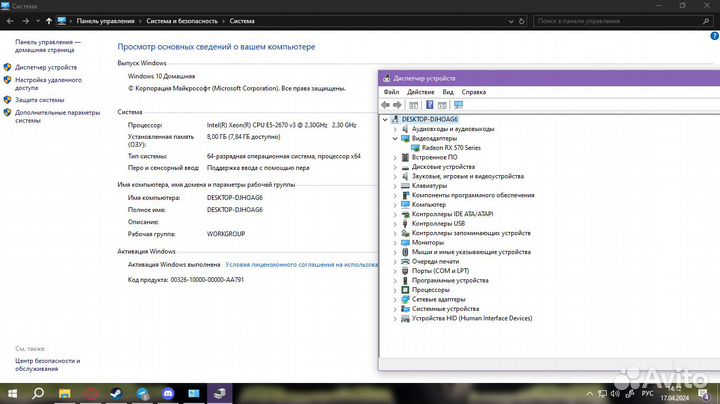Image resolution: width=720 pixels, height=404 pixels.
Task: Click Система и безопасность breadcrumb
Action: (182, 21)
